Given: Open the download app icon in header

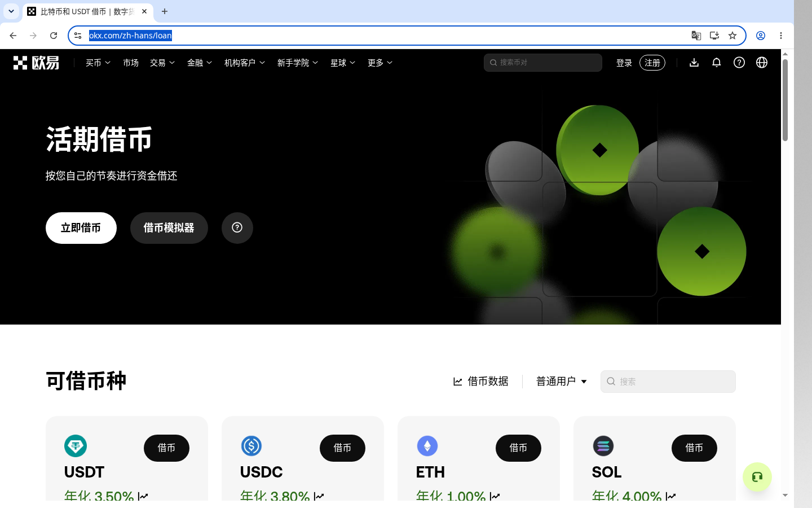Looking at the screenshot, I should (x=694, y=63).
